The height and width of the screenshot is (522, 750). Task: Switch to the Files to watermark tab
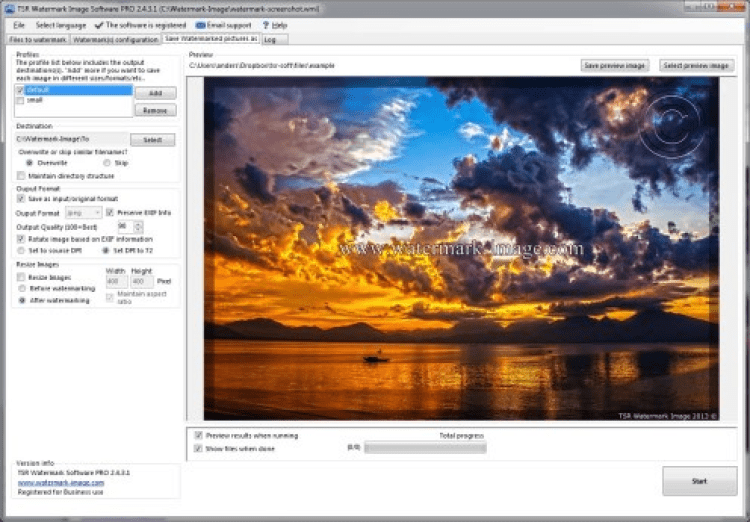pos(40,40)
